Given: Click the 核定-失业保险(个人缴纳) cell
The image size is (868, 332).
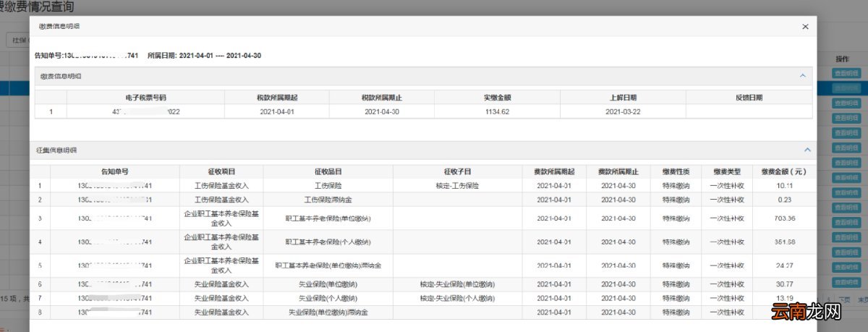Looking at the screenshot, I should [x=458, y=298].
